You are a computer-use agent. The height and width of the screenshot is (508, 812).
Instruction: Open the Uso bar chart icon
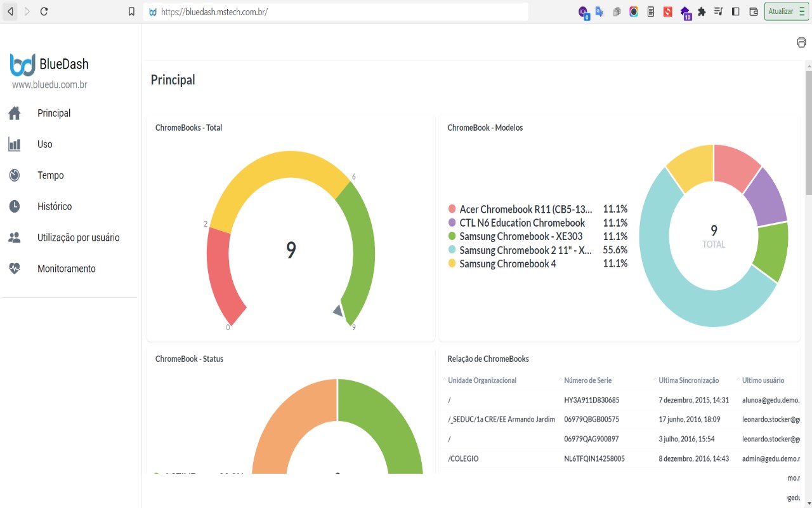pyautogui.click(x=15, y=144)
